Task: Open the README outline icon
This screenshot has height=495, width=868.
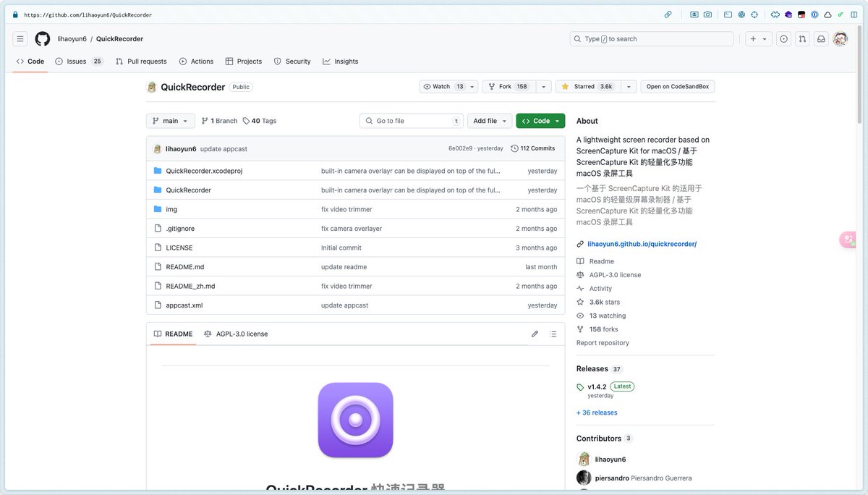Action: click(x=552, y=334)
